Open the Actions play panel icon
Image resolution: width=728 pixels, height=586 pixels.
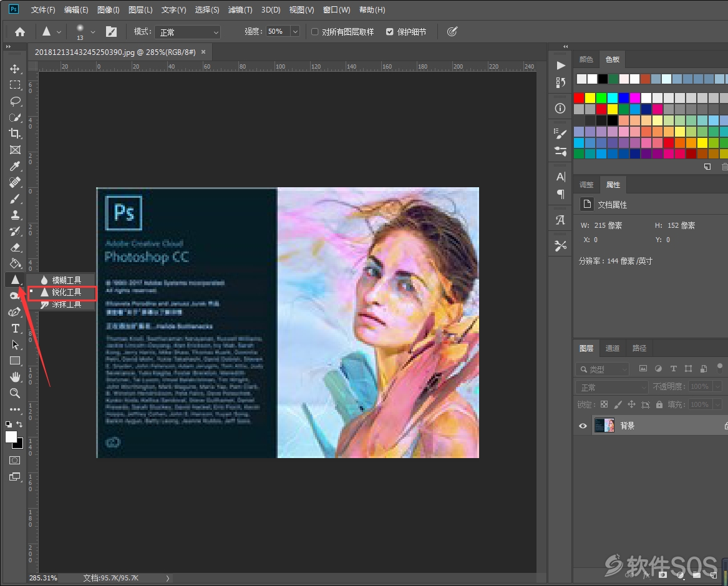click(x=560, y=66)
